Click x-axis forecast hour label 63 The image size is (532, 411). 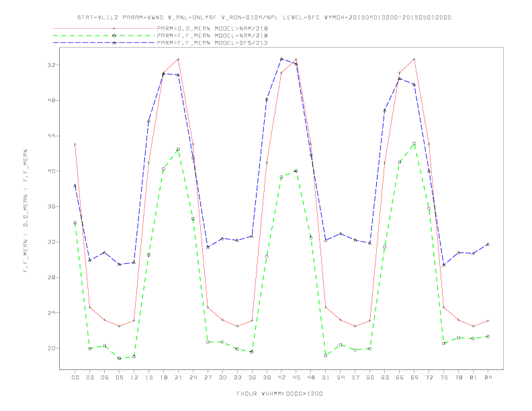click(x=385, y=377)
